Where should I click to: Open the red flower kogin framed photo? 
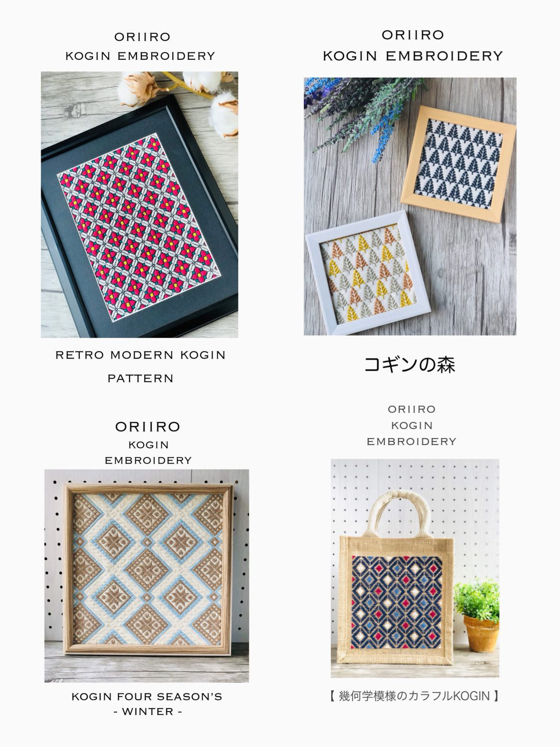pos(139,205)
